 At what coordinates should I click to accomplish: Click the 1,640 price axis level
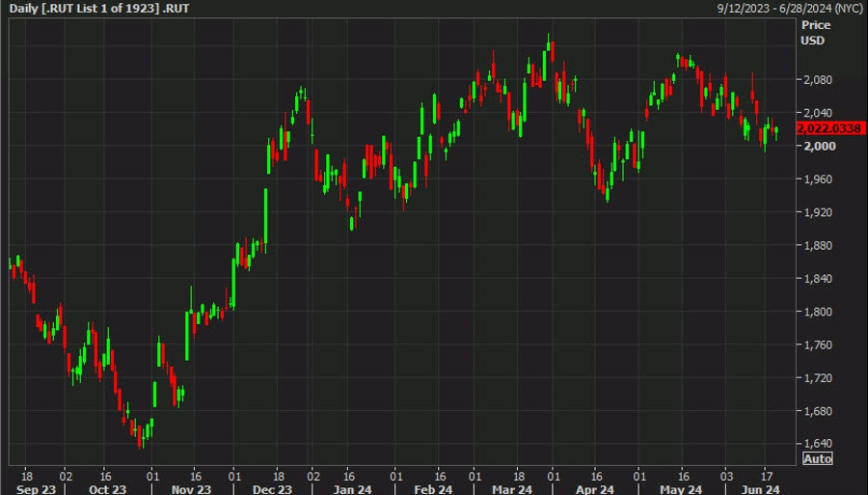click(x=818, y=443)
